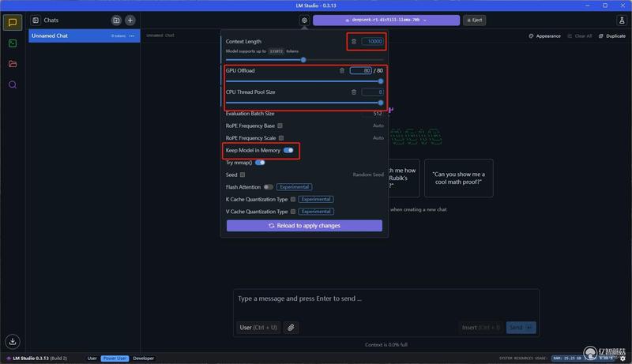Toggle Keep Model in Memory switch
The image size is (632, 364).
pyautogui.click(x=288, y=150)
